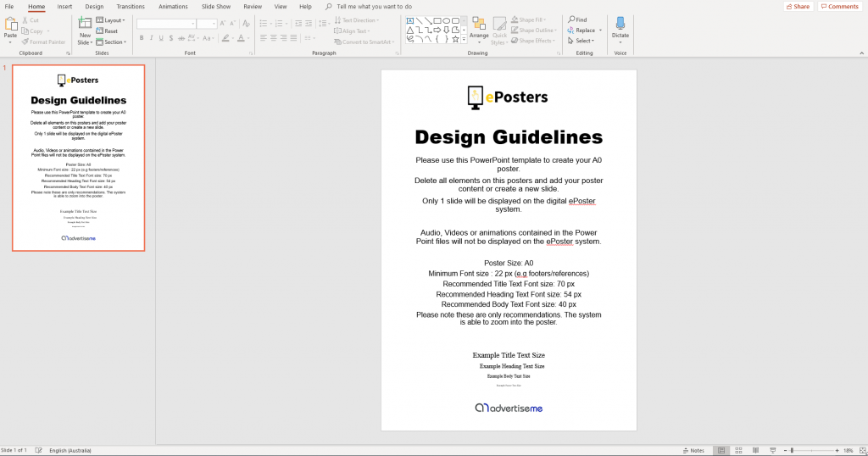Click the Decrease indent level icon
Screen dimensions: 868x456
(298, 24)
